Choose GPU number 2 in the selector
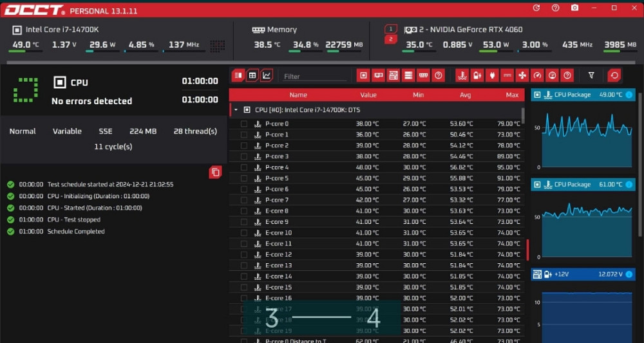Image resolution: width=644 pixels, height=343 pixels. (390, 39)
